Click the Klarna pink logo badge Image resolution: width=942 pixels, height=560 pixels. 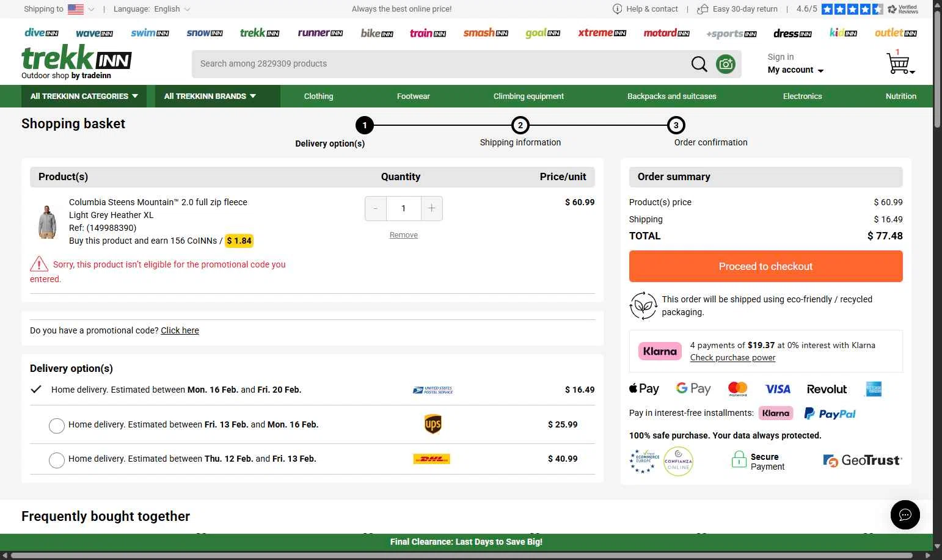coord(660,351)
